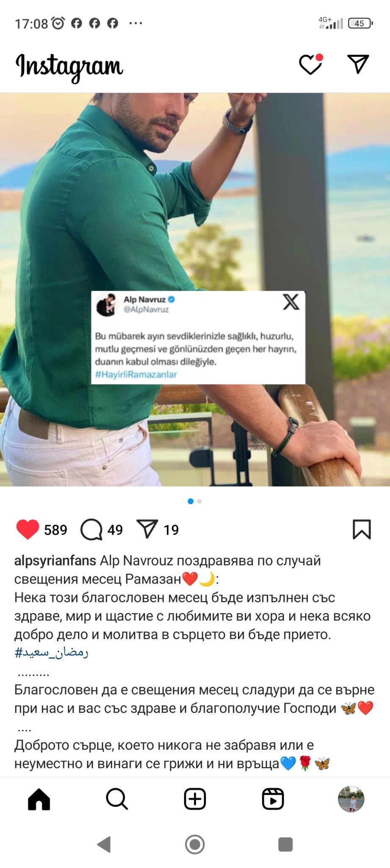The height and width of the screenshot is (868, 390).
Task: View the 49 comments count
Action: [x=115, y=530]
